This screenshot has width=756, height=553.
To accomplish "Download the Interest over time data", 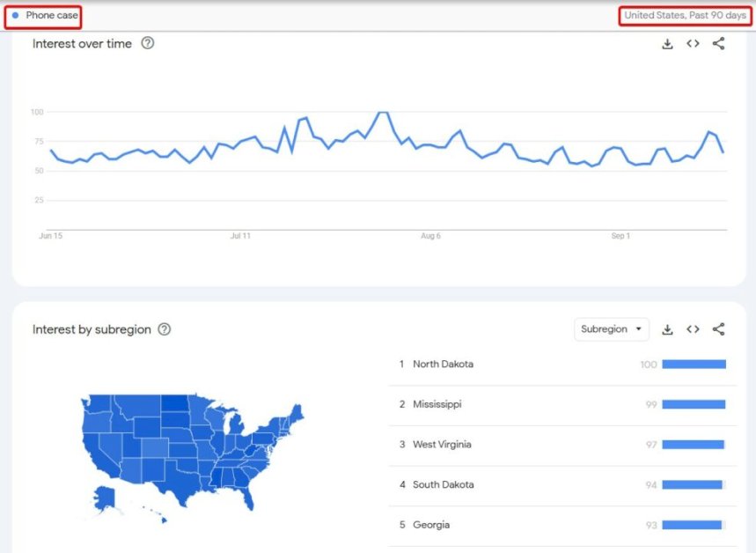I will (x=667, y=43).
